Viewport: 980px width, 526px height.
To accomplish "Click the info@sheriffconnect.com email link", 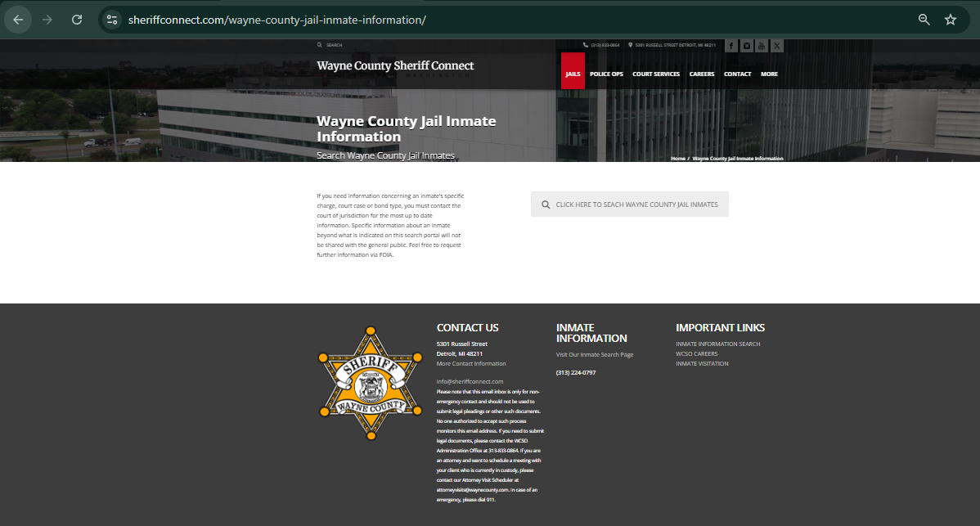I will [x=470, y=381].
